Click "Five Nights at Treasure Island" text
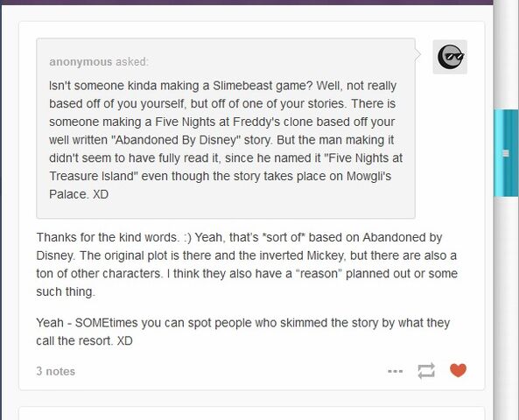The image size is (519, 420). [226, 167]
